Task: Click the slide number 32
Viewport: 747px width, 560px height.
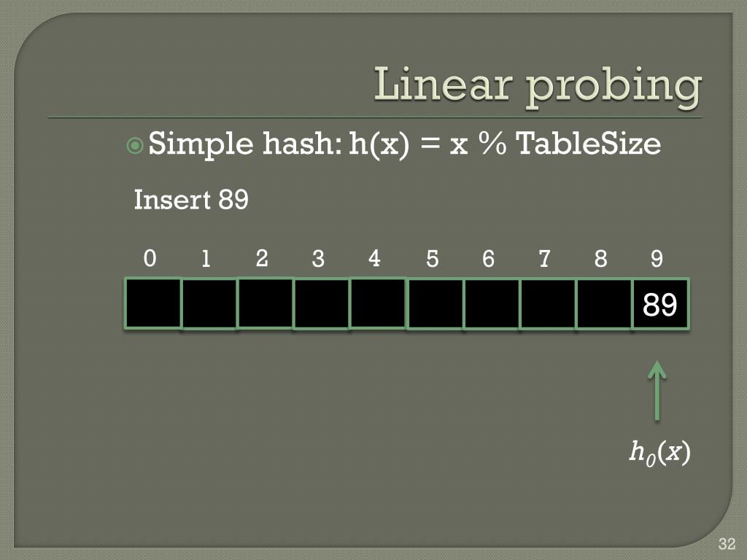Action: pyautogui.click(x=727, y=543)
